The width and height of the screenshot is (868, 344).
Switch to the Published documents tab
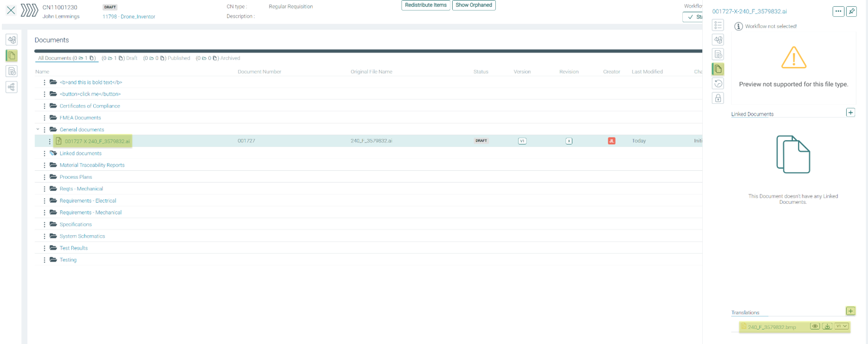[166, 58]
